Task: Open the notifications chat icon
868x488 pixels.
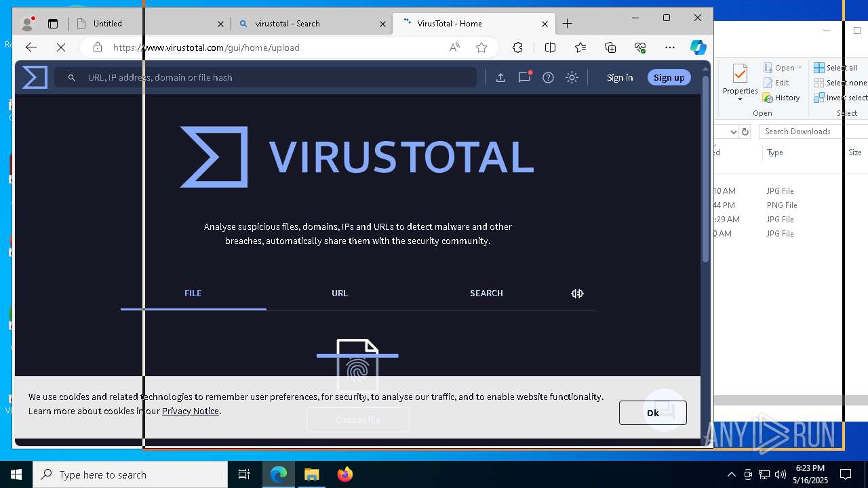Action: tap(524, 77)
